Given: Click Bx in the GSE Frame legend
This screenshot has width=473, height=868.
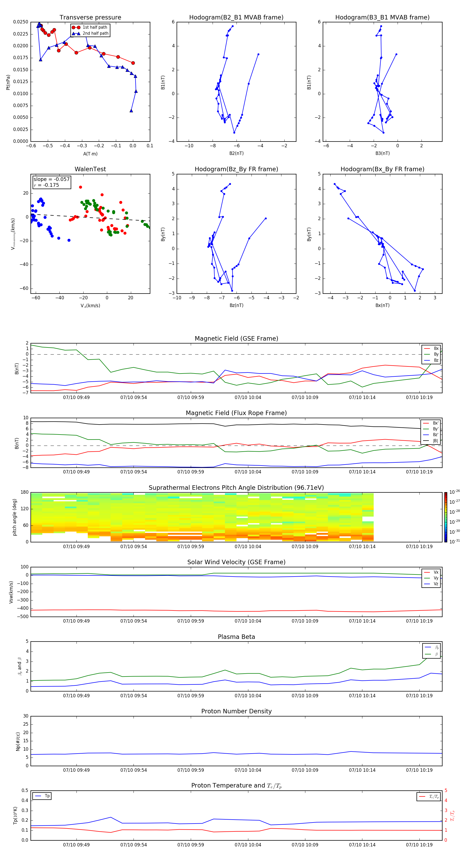Looking at the screenshot, I should click(x=431, y=349).
